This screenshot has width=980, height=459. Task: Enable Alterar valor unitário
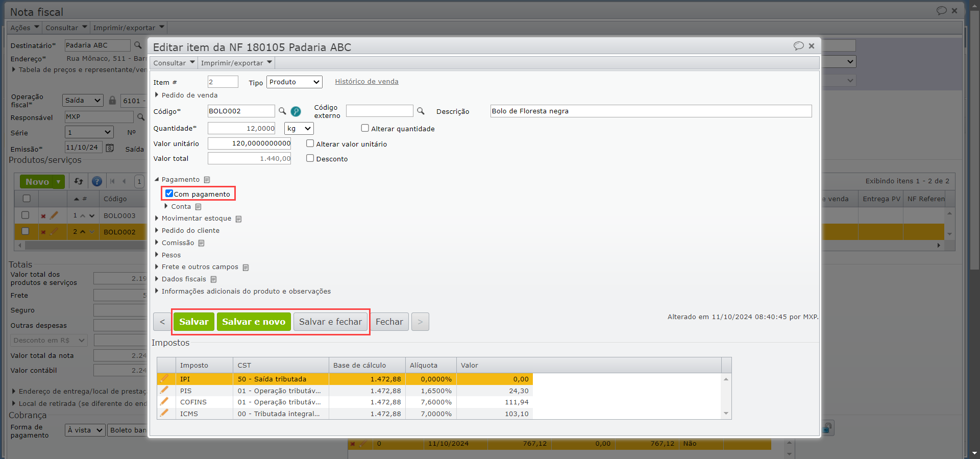tap(310, 143)
